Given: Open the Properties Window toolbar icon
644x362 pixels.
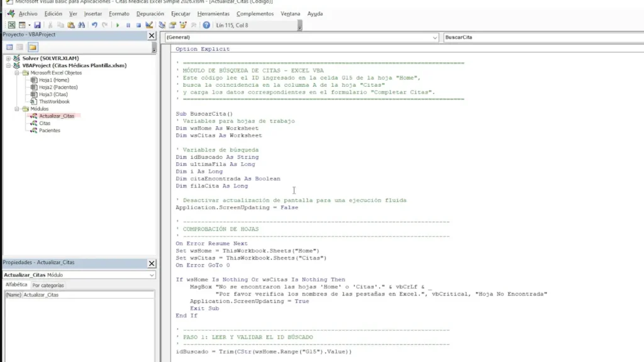Looking at the screenshot, I should point(172,25).
